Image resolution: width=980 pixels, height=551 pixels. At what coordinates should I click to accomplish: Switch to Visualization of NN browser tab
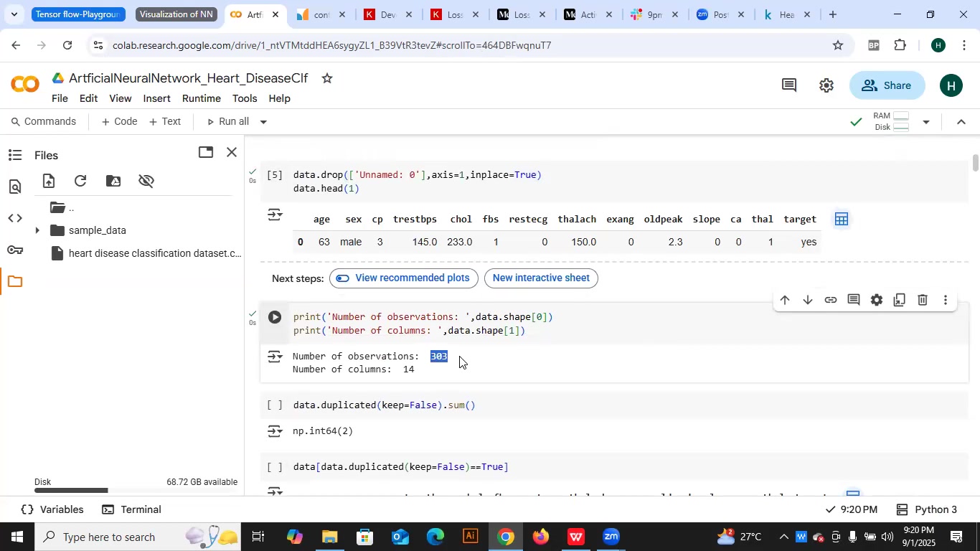(176, 14)
